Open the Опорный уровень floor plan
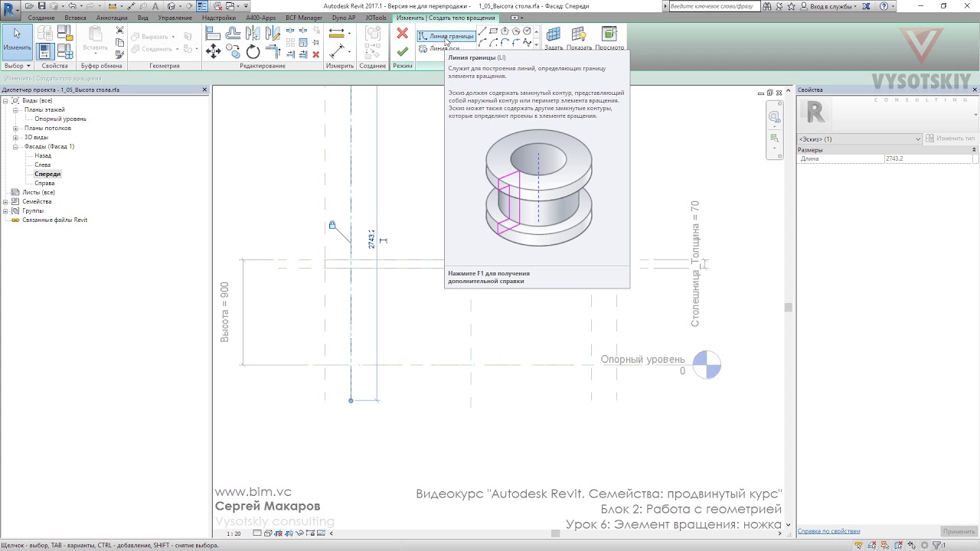 (60, 119)
